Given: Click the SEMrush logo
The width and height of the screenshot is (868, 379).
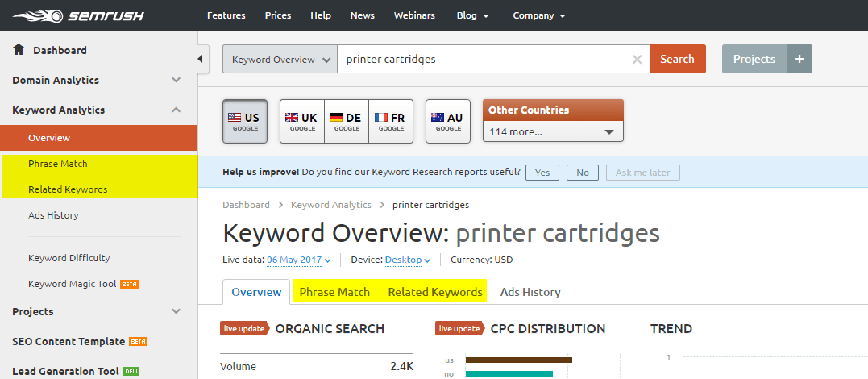Looking at the screenshot, I should tap(78, 15).
